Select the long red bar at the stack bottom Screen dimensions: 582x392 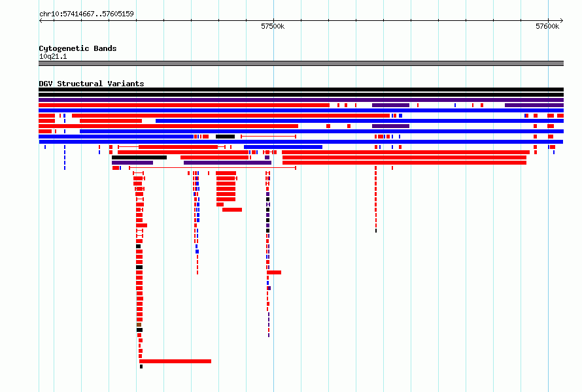pyautogui.click(x=175, y=361)
